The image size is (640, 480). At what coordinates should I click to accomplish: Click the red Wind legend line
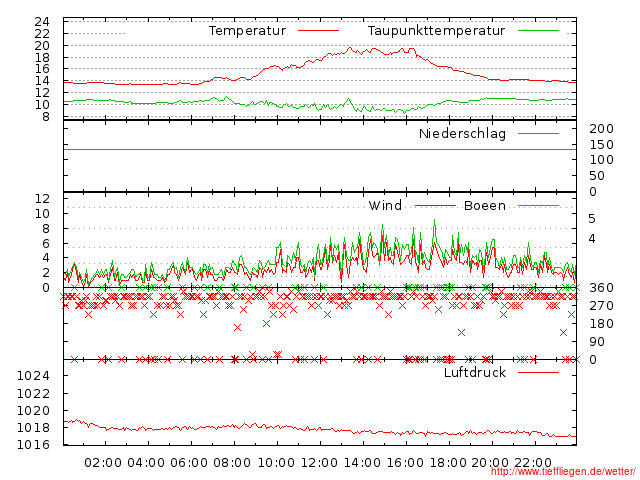coord(435,206)
